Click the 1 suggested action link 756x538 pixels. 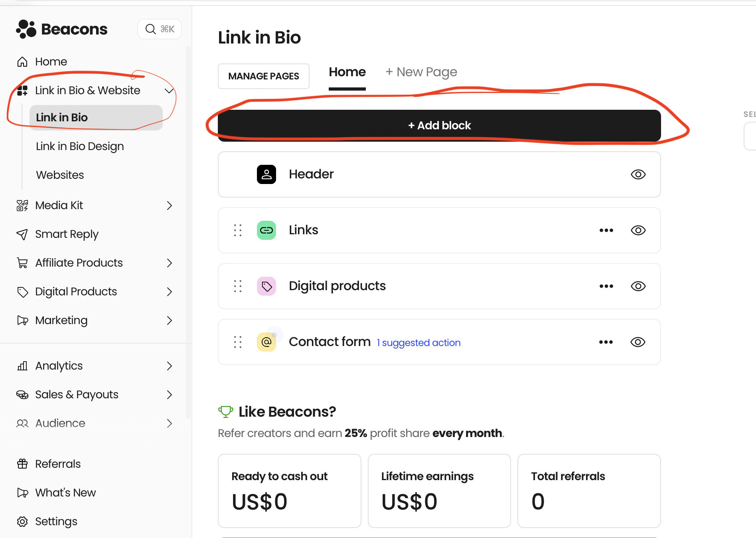[418, 343]
